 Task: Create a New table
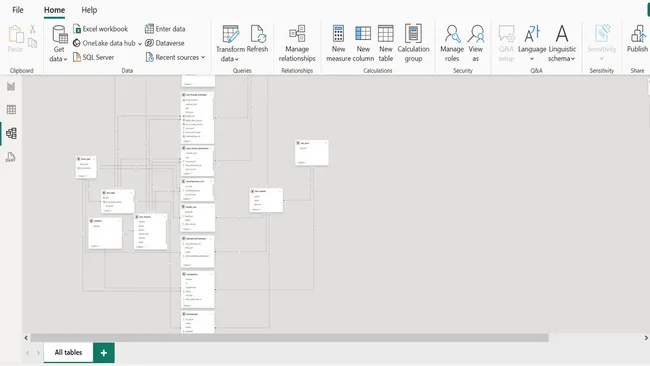click(386, 44)
